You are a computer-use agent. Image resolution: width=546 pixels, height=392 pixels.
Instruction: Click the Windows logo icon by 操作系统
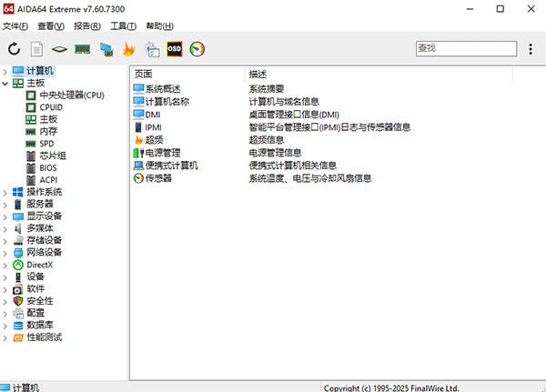pos(18,192)
